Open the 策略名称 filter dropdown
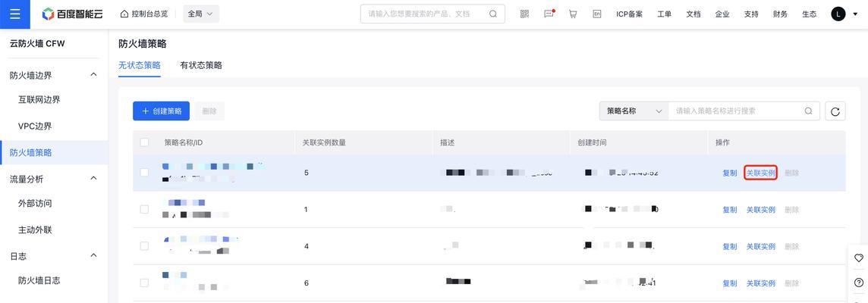This screenshot has width=868, height=303. (634, 111)
